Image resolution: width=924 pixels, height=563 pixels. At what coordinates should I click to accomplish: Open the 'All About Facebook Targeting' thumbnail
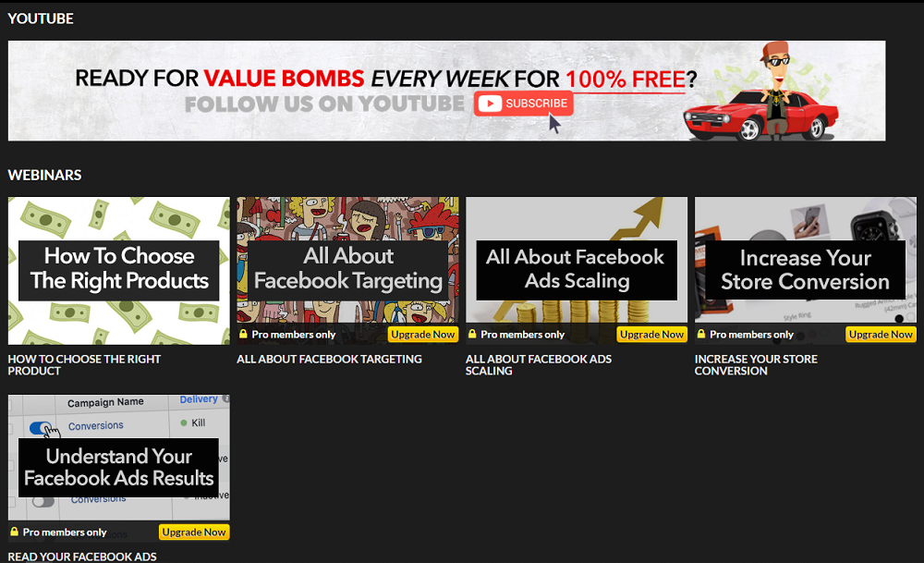coord(347,269)
